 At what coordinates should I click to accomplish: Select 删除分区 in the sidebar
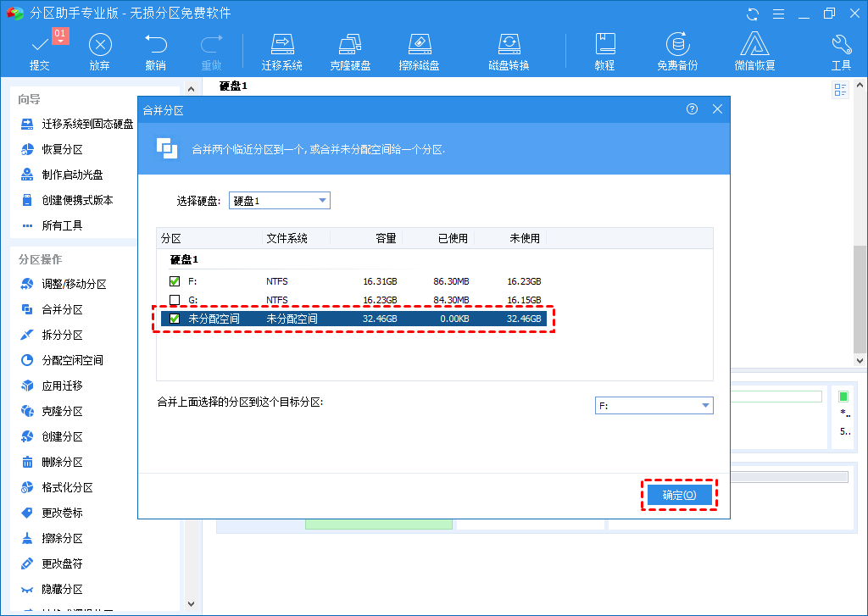point(62,462)
